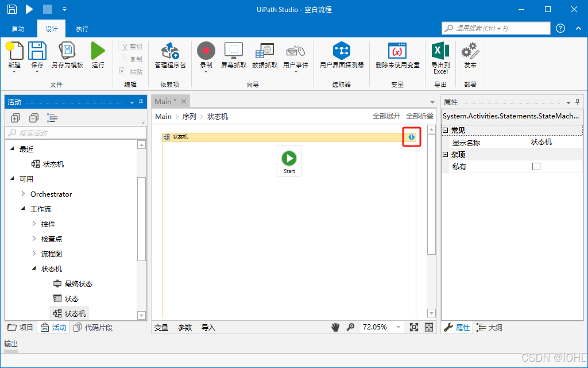This screenshot has height=368, width=588.
Task: Open 用户界面探测器 (UI Explorer)
Action: [x=342, y=51]
